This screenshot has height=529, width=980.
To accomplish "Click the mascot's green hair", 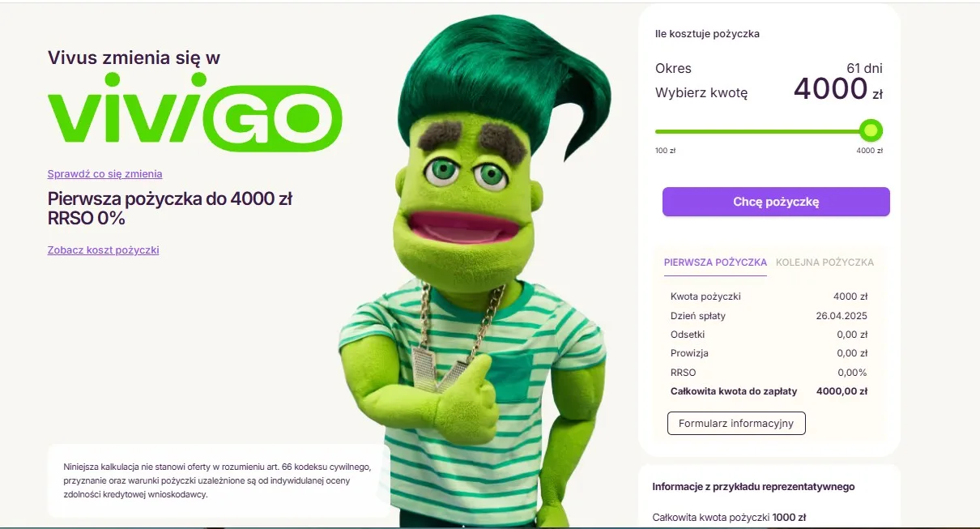I will pyautogui.click(x=504, y=79).
